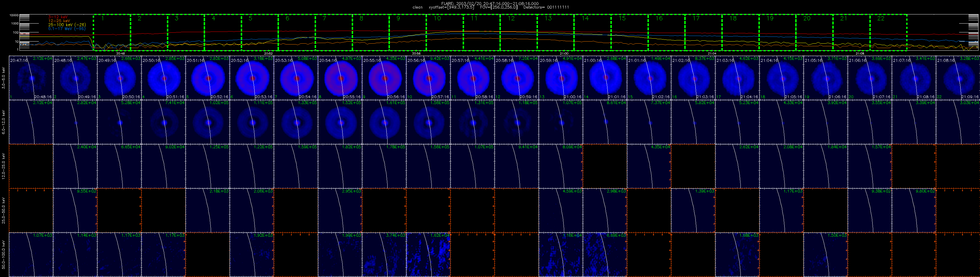Screen dimensions: 980x277
Task: Click the orange '12-25 keV' legend entry
Action: 60,21
